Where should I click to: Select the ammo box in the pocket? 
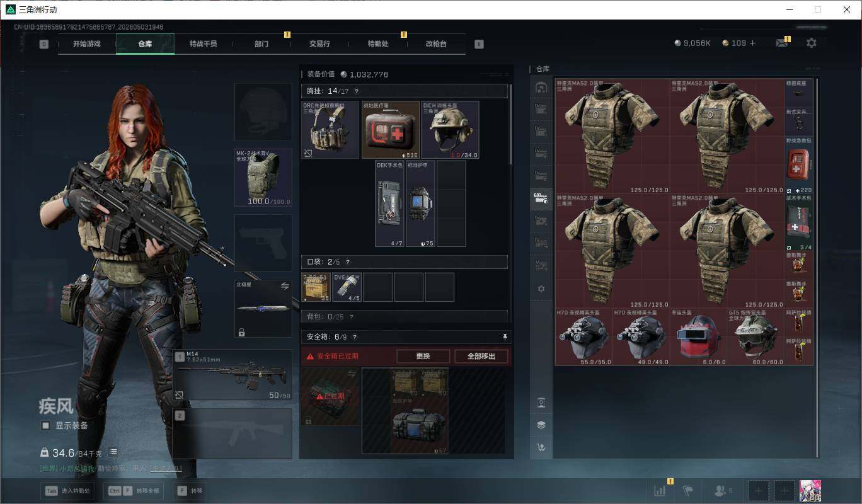(317, 287)
